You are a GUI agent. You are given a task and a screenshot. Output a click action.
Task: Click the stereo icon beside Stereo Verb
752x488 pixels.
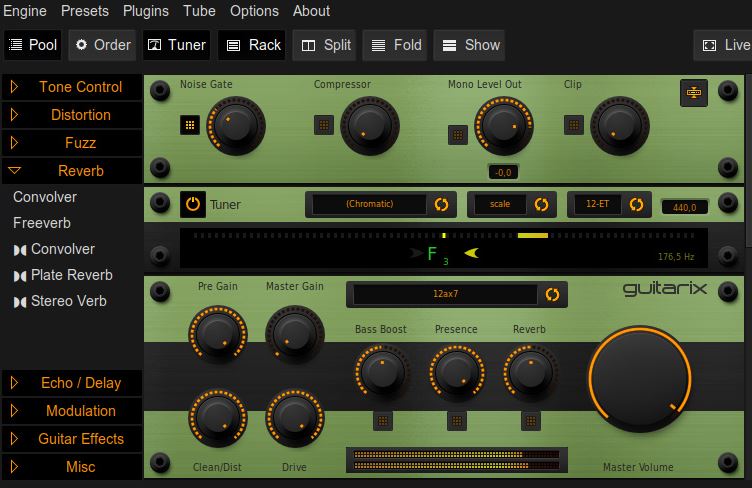click(20, 302)
